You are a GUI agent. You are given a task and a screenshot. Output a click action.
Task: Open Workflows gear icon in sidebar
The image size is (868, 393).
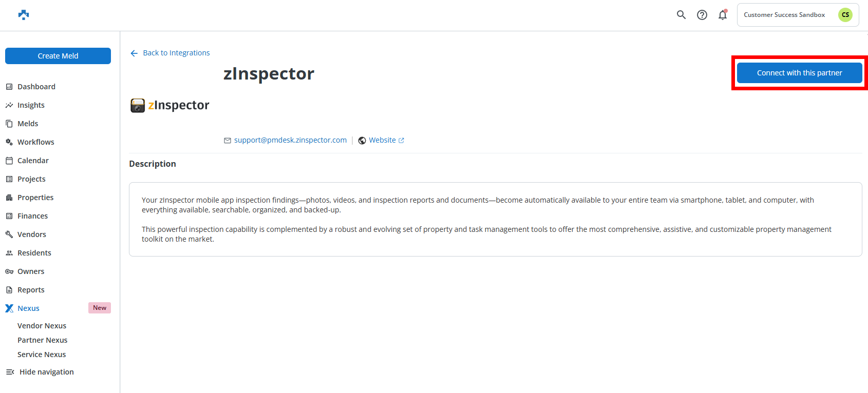tap(9, 142)
